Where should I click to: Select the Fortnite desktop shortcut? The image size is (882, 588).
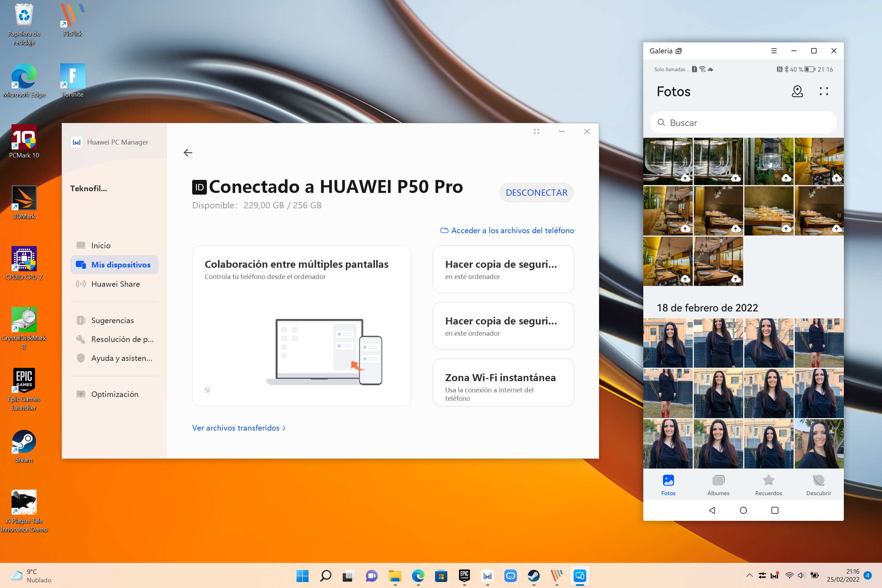pos(72,81)
